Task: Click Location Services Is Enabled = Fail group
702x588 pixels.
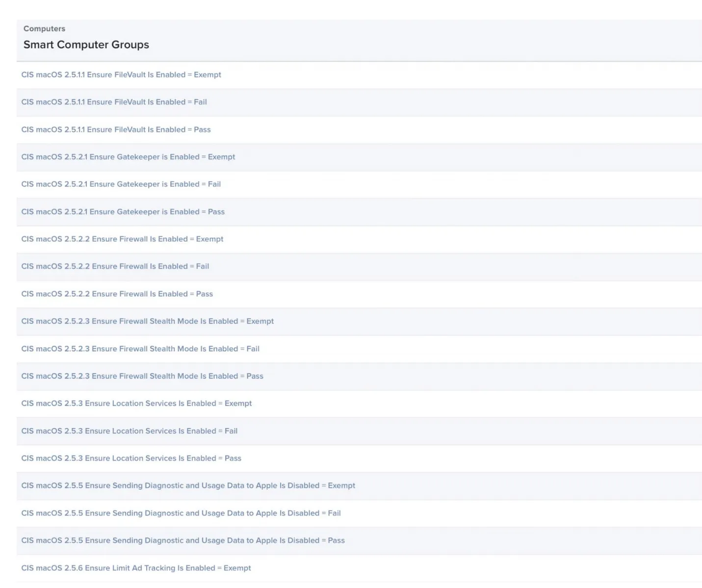Action: point(129,431)
